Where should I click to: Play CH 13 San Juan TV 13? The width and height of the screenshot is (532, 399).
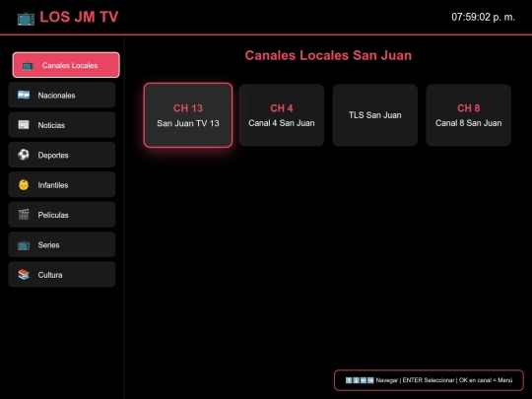coord(188,115)
